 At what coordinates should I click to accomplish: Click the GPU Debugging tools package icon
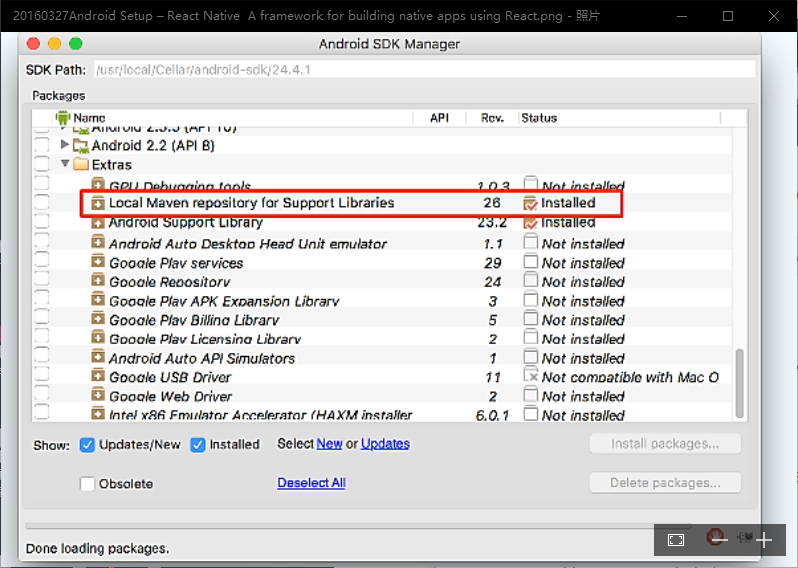[98, 184]
